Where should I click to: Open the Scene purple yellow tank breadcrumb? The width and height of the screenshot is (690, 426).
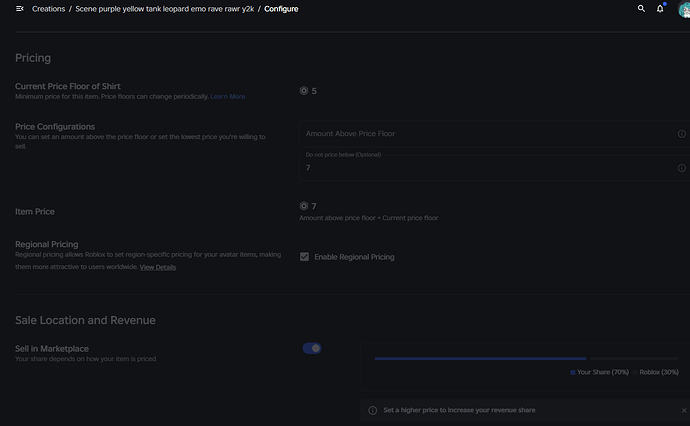point(165,9)
